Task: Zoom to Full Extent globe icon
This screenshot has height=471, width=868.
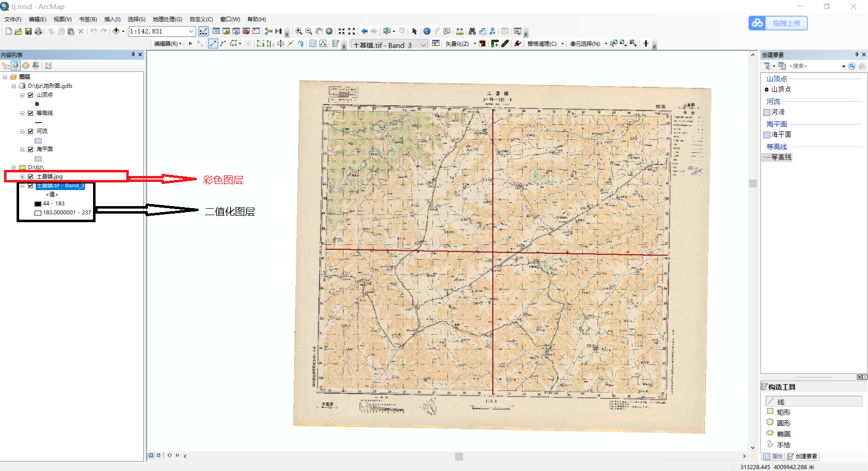Action: (x=329, y=31)
